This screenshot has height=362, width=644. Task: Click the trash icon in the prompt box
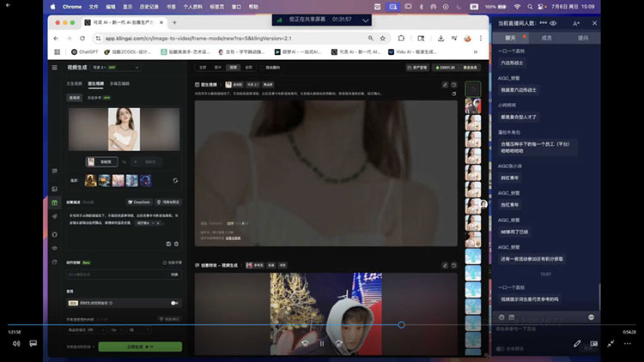click(177, 244)
